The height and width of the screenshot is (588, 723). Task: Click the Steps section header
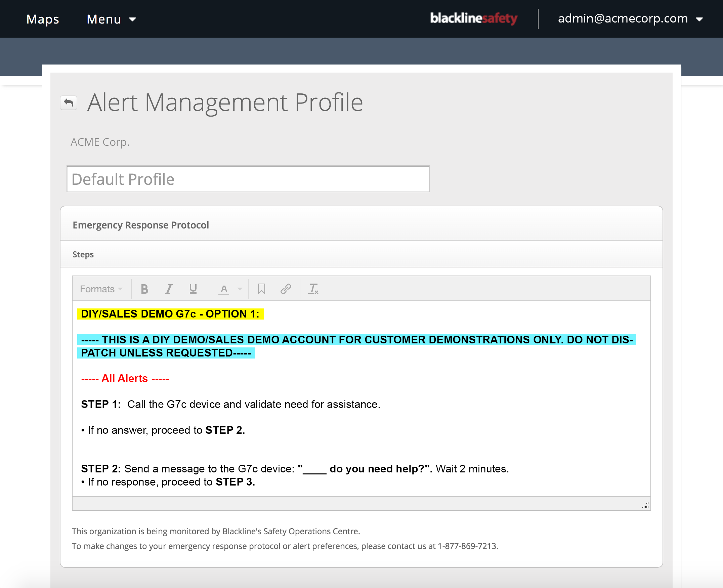click(x=83, y=254)
